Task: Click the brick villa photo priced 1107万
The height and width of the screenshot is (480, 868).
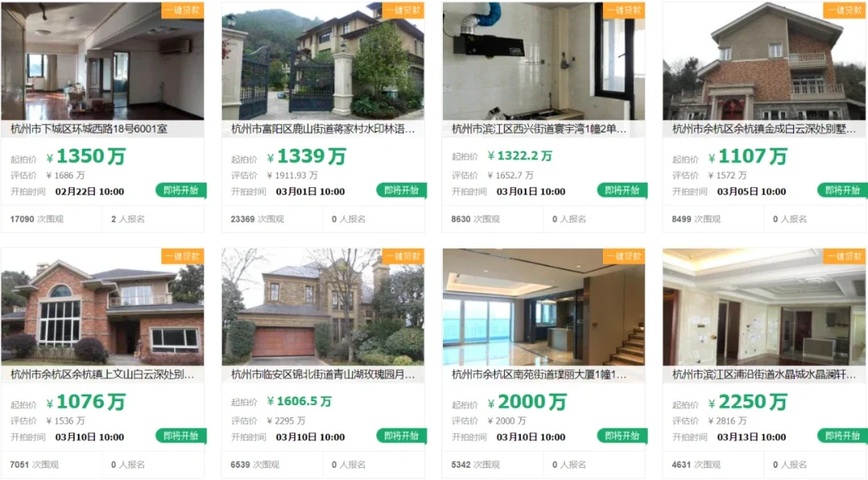Action: pyautogui.click(x=764, y=61)
